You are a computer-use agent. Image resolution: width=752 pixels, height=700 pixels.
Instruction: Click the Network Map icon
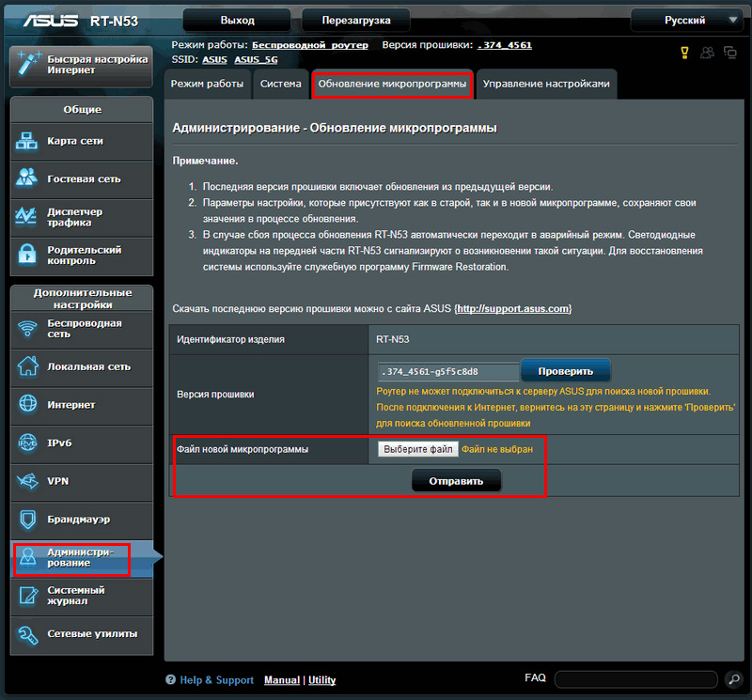point(26,141)
